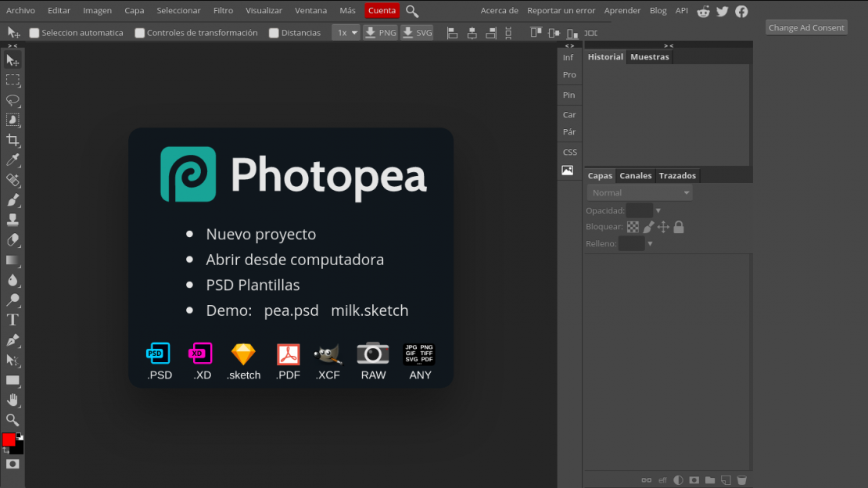Select the Type tool

pos(12,320)
